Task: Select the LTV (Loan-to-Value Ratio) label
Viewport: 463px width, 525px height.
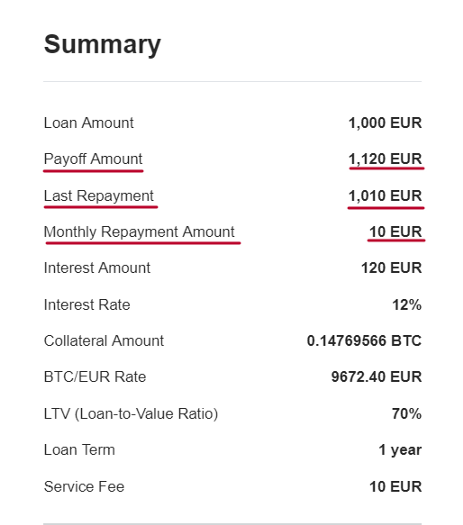Action: (x=131, y=414)
